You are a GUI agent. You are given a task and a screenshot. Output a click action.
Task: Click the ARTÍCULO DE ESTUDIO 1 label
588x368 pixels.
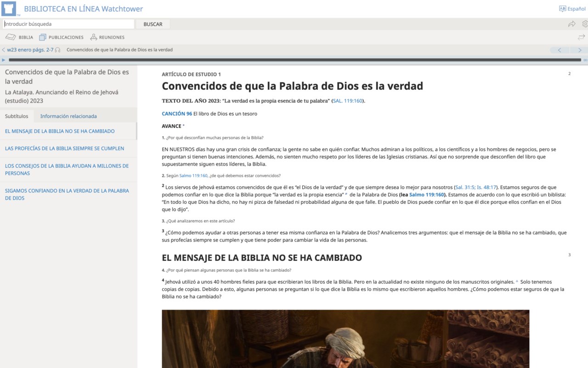[191, 74]
